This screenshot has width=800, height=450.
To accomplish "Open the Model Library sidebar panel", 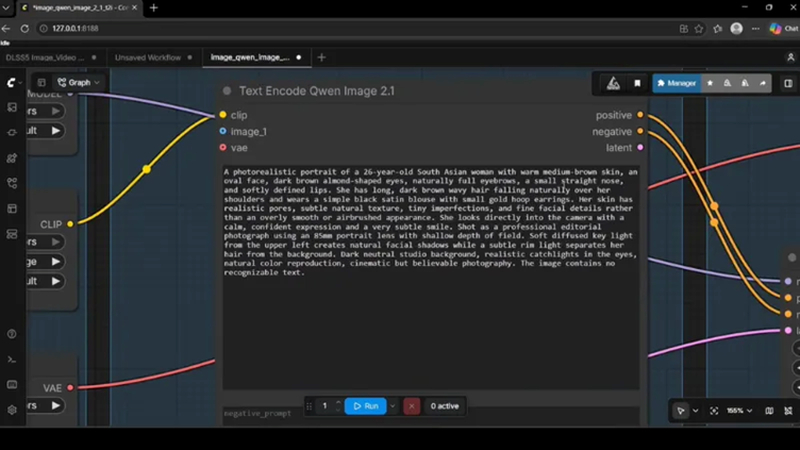I will (12, 158).
